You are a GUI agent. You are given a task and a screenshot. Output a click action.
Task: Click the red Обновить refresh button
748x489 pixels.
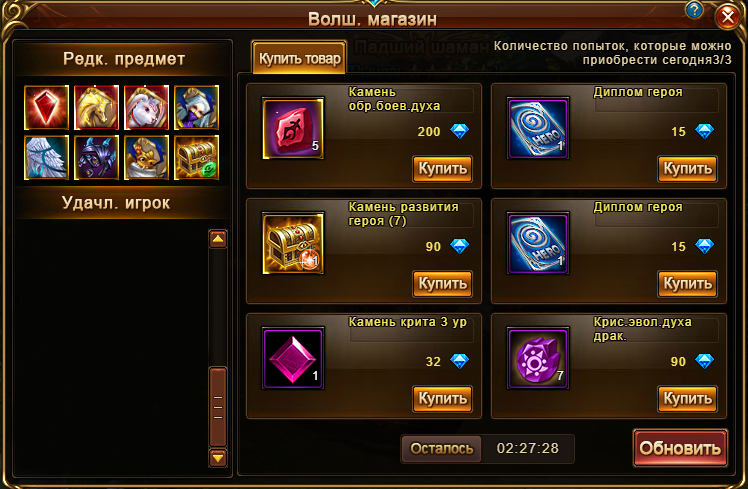(680, 448)
